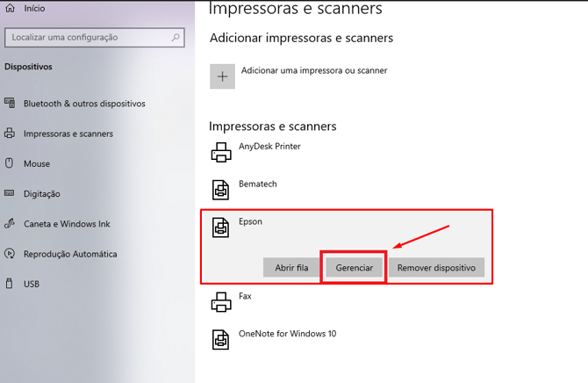588x383 pixels.
Task: Select OneNote for Windows 10 printer
Action: click(x=287, y=334)
